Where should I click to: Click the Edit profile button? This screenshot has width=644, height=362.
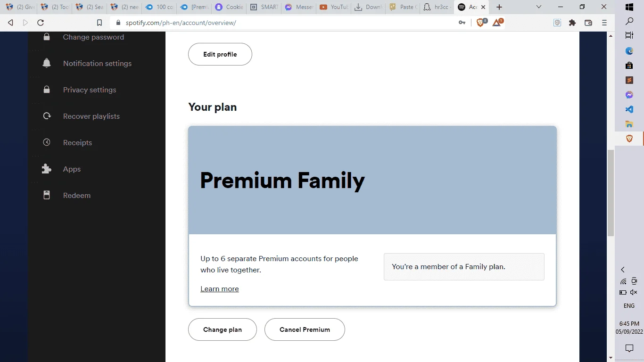[x=220, y=54]
